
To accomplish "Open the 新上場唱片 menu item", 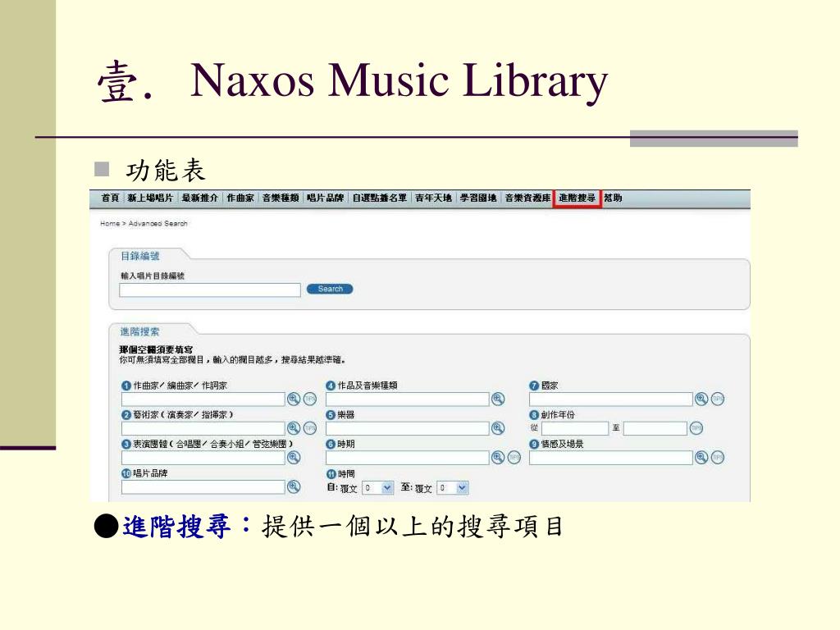I will point(150,199).
